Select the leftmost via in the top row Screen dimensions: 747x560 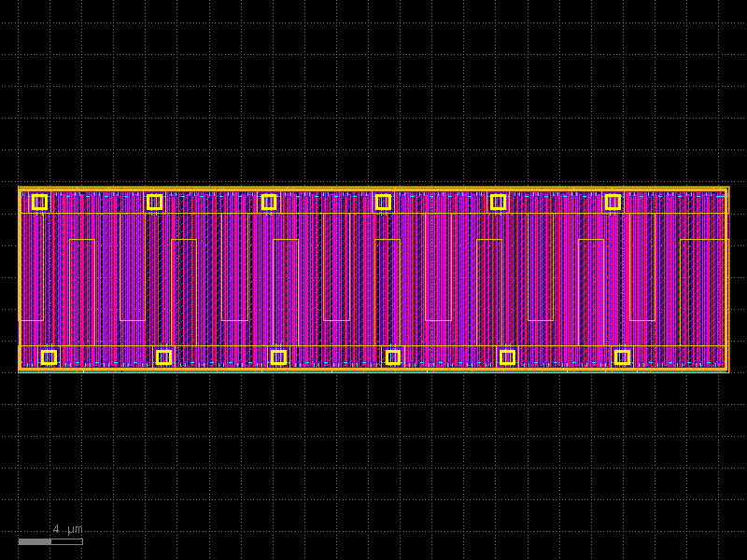tap(39, 201)
